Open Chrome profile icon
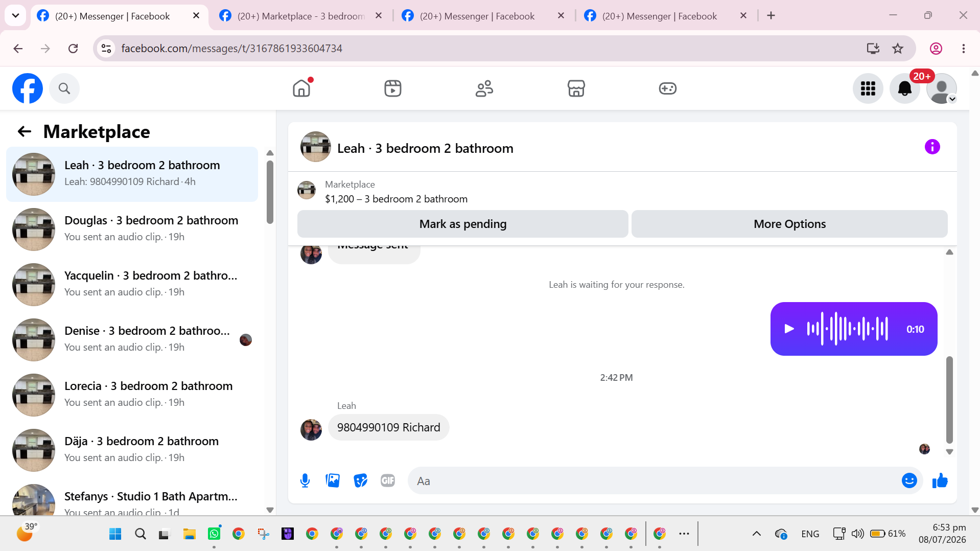This screenshot has width=980, height=551. tap(936, 49)
